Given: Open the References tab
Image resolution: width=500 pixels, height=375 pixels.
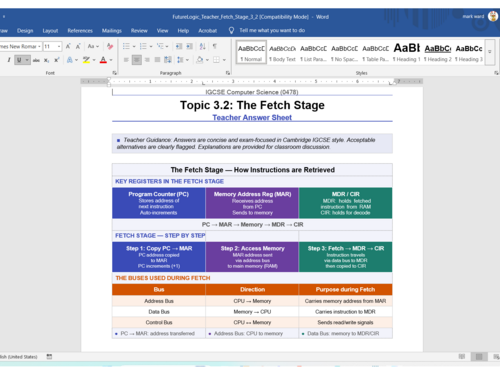Looking at the screenshot, I should [80, 31].
